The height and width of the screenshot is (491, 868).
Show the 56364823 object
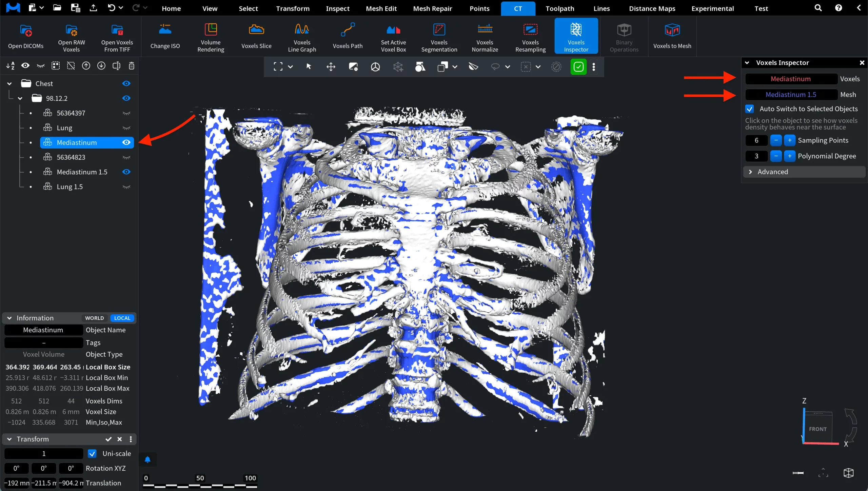tap(126, 157)
